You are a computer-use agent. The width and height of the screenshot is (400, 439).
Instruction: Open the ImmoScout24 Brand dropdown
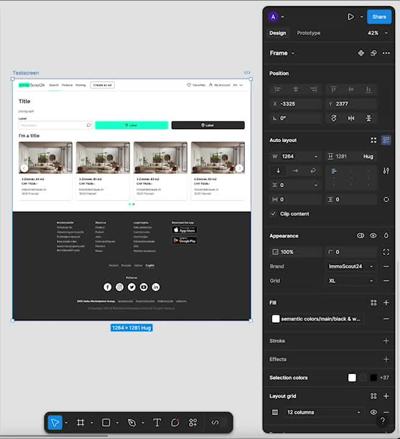pyautogui.click(x=351, y=266)
